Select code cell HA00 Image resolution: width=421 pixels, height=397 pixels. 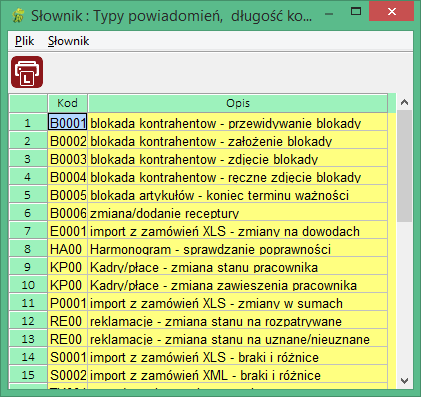click(68, 249)
